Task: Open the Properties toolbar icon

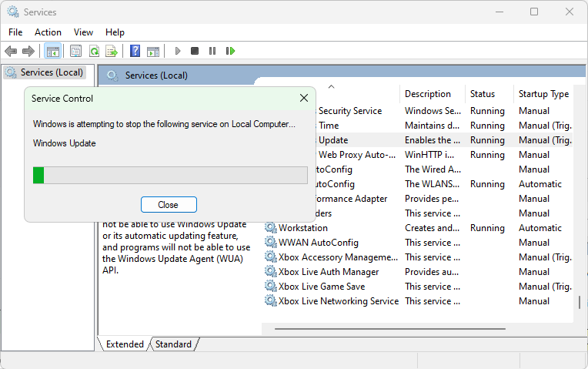Action: [x=75, y=51]
